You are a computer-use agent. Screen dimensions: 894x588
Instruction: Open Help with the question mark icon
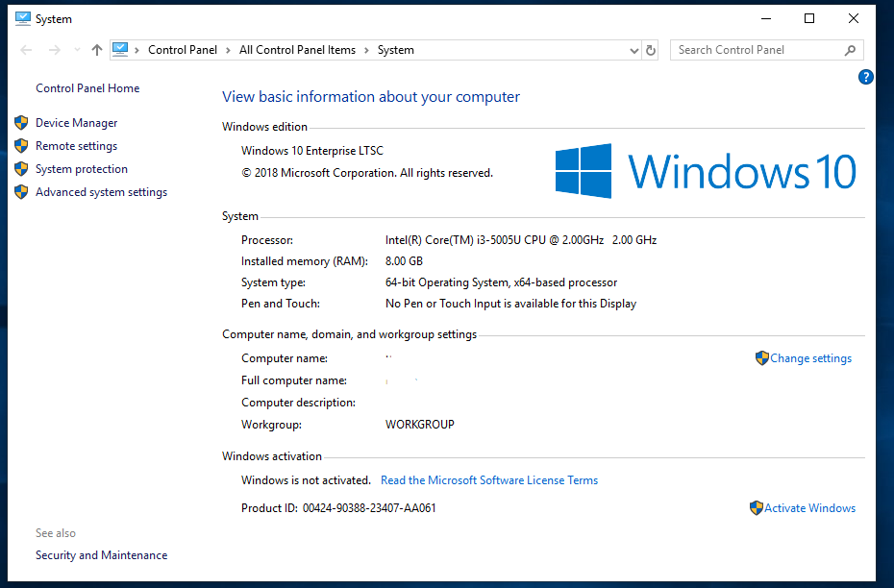(x=865, y=77)
